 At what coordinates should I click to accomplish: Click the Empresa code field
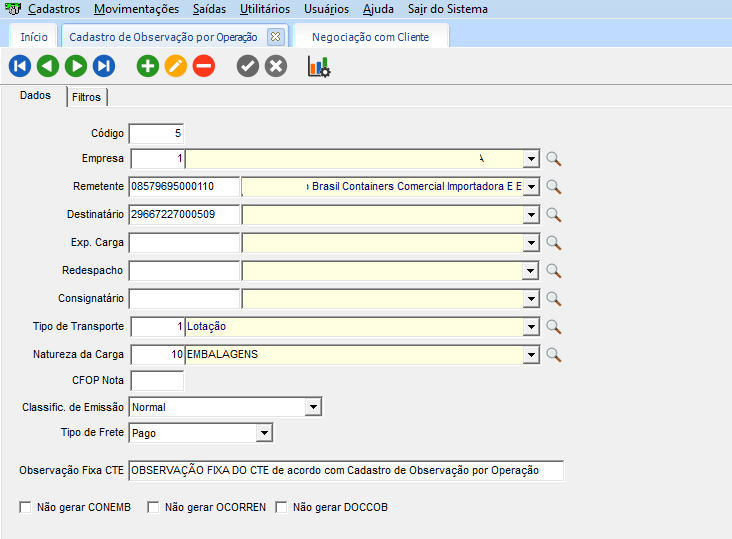158,159
